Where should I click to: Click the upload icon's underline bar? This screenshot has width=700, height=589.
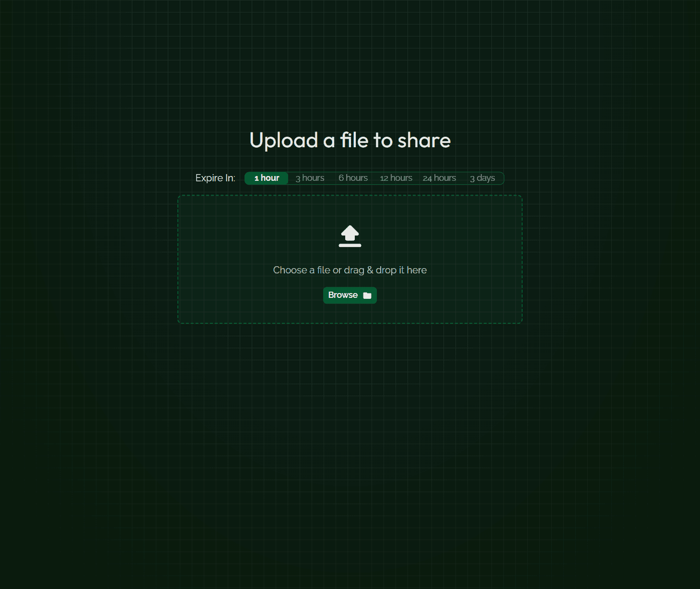pos(350,245)
